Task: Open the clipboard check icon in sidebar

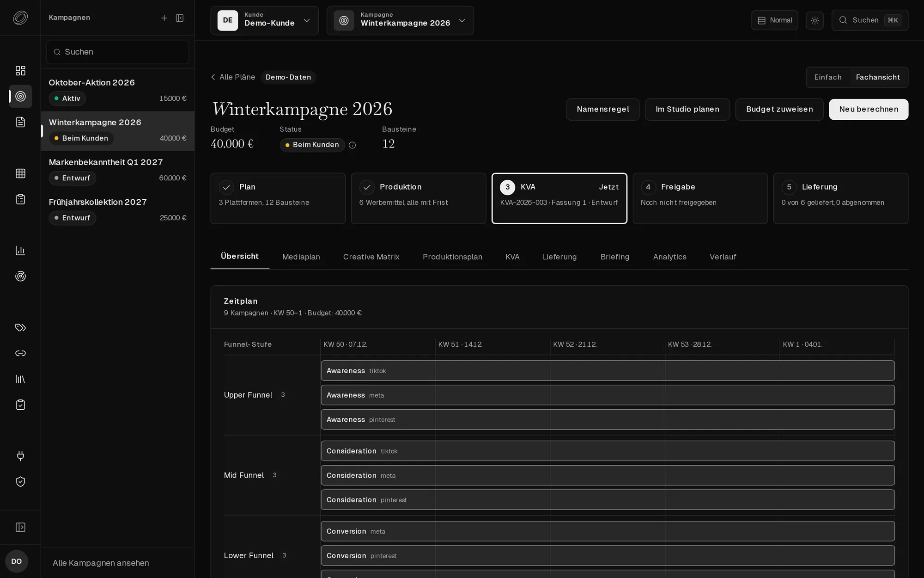Action: click(x=20, y=405)
